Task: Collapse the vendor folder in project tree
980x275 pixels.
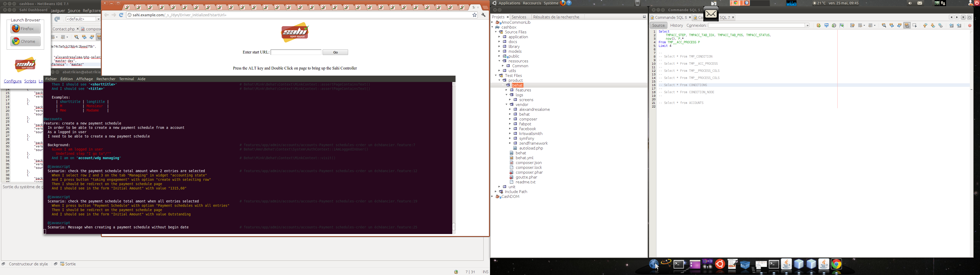Action: click(x=507, y=104)
